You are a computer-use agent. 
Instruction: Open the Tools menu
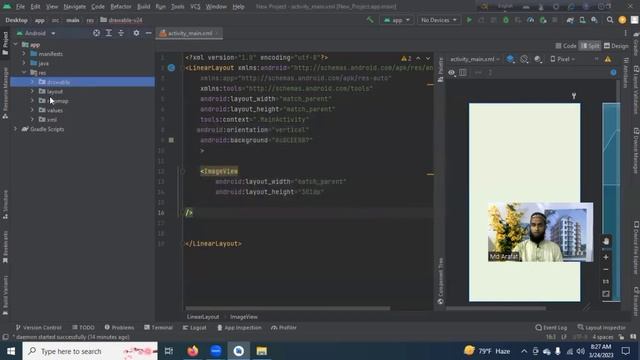[x=178, y=7]
